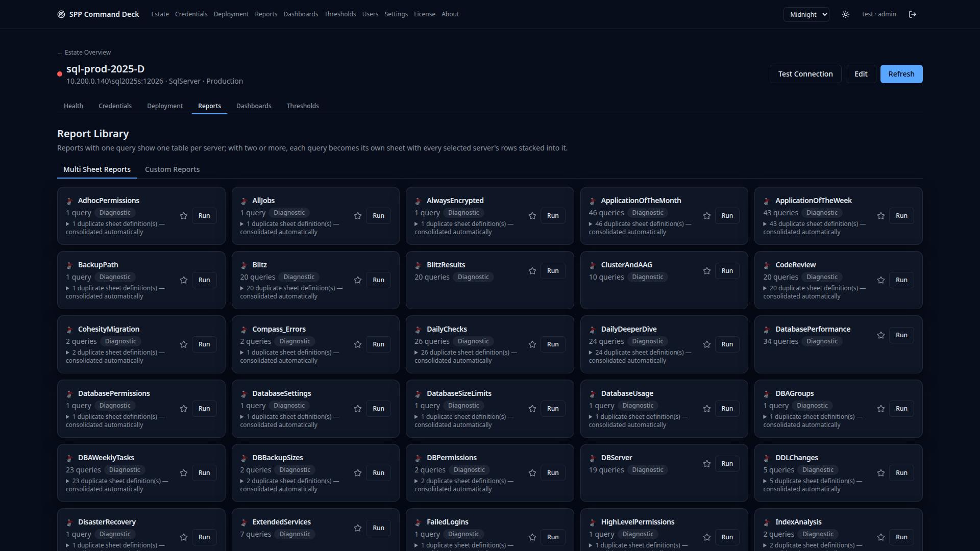Click the test · admin user label
The height and width of the screenshot is (551, 980).
(x=879, y=14)
